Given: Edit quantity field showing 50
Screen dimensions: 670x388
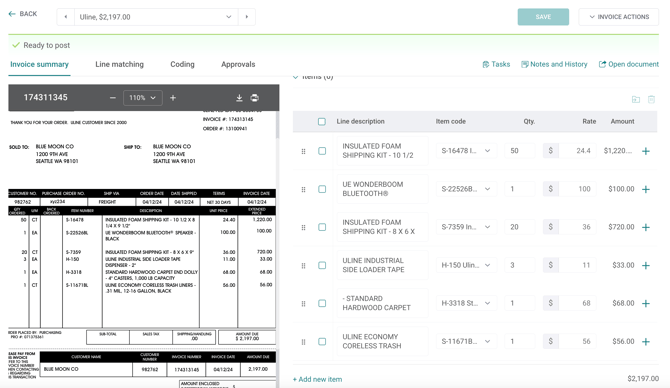Looking at the screenshot, I should (x=519, y=151).
